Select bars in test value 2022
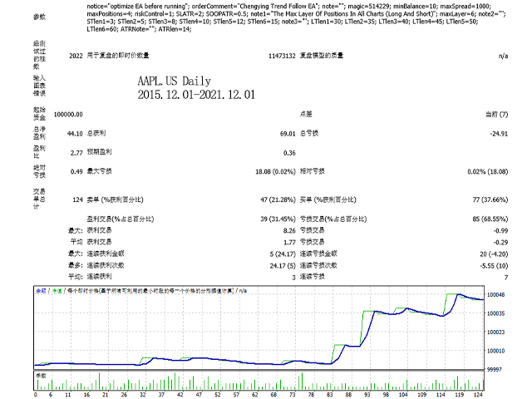Viewport: 532px width, 399px height. coord(76,56)
